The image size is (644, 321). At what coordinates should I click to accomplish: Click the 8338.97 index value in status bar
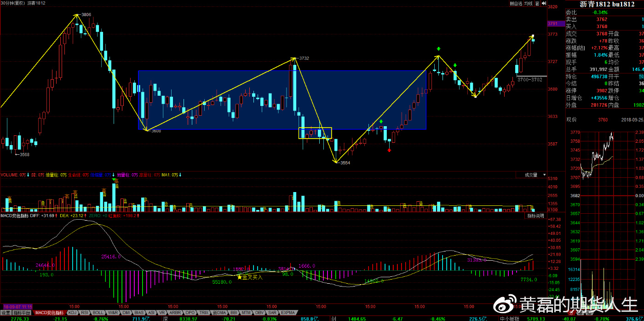[x=189, y=318]
